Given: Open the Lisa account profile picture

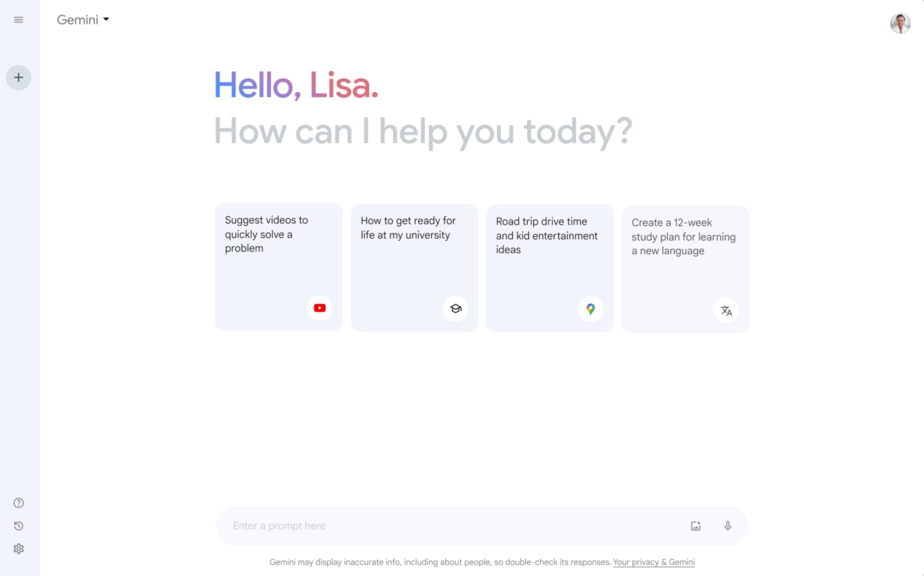Looking at the screenshot, I should 900,23.
